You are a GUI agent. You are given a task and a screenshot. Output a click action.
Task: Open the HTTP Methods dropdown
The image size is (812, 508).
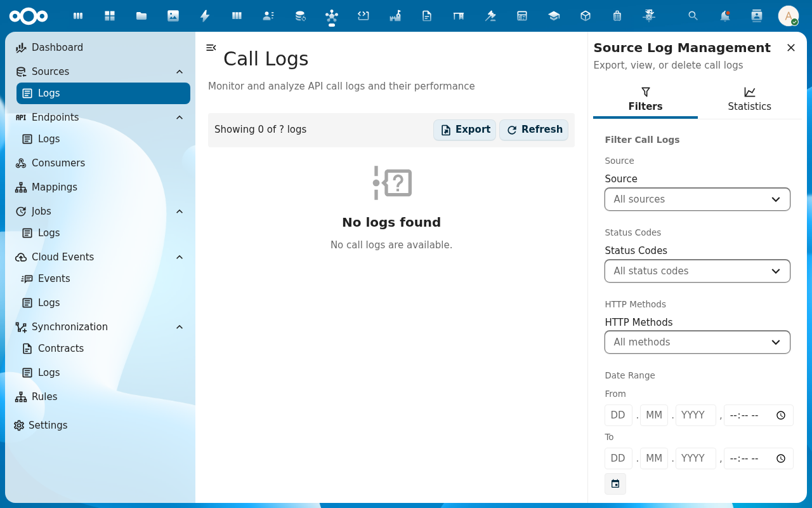697,342
